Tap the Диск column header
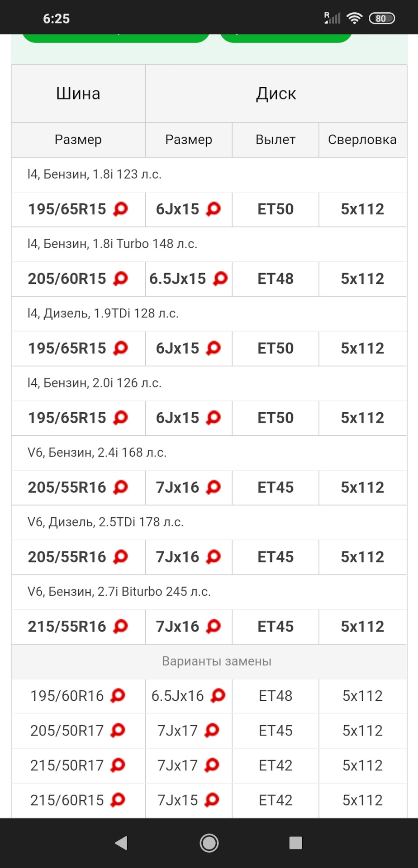Screen dimensions: 418x868 pos(276,94)
